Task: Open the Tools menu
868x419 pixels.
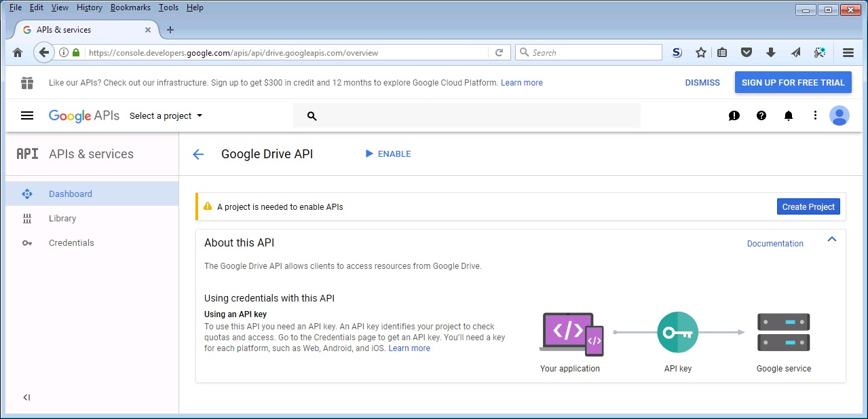Action: tap(169, 7)
